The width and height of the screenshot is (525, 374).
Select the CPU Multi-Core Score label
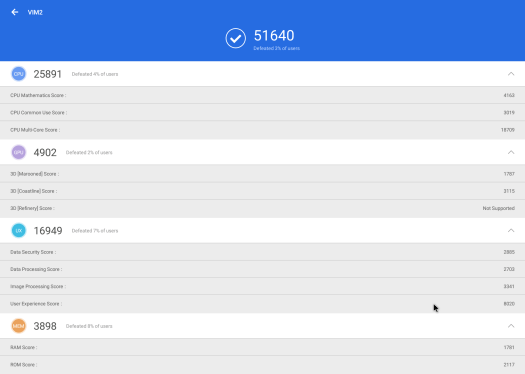pyautogui.click(x=35, y=130)
